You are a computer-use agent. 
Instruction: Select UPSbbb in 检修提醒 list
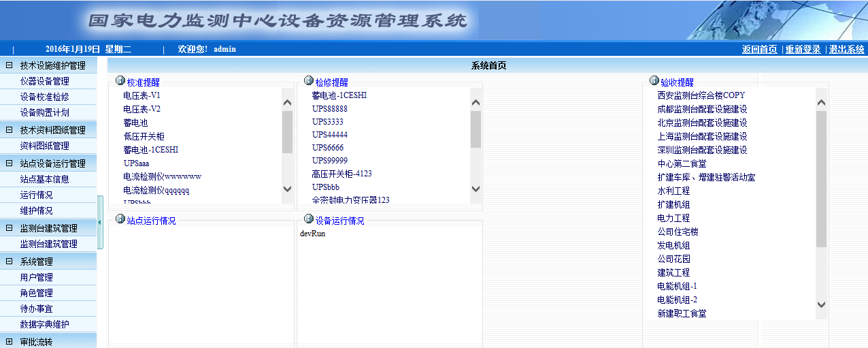[326, 187]
